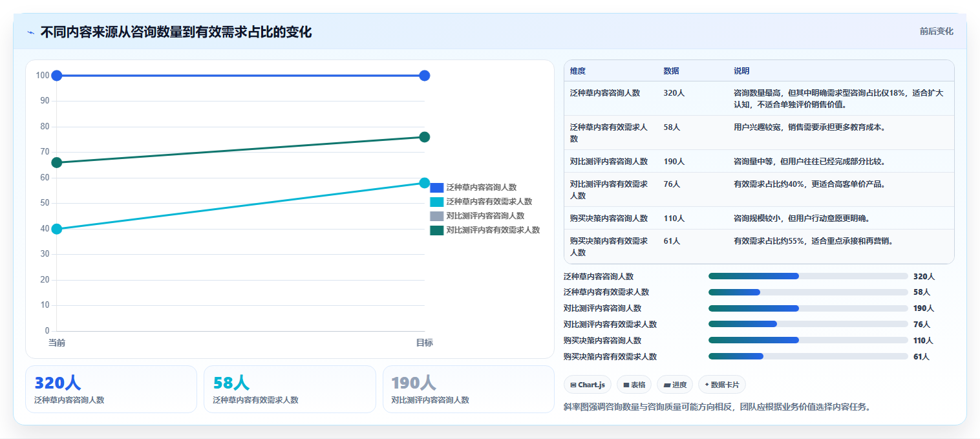This screenshot has height=439, width=980.
Task: Open the 58人 泛种草内容有效需求人数 stat card
Action: click(290, 389)
